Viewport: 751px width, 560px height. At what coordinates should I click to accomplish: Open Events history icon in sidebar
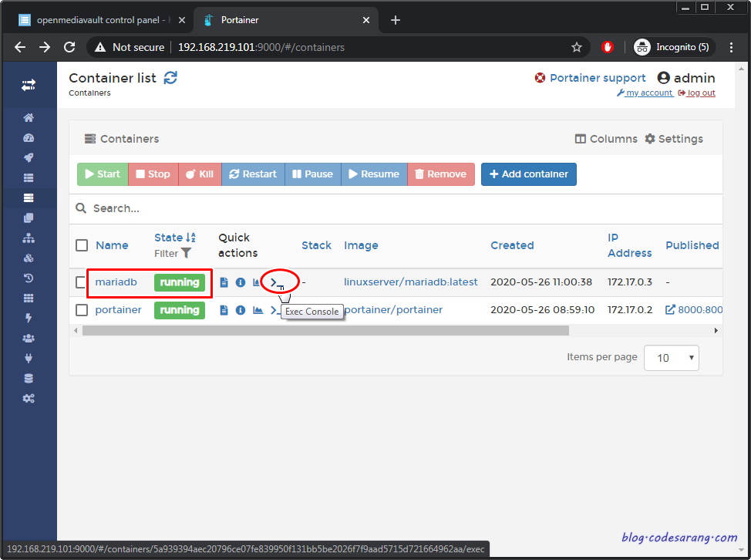[x=29, y=278]
